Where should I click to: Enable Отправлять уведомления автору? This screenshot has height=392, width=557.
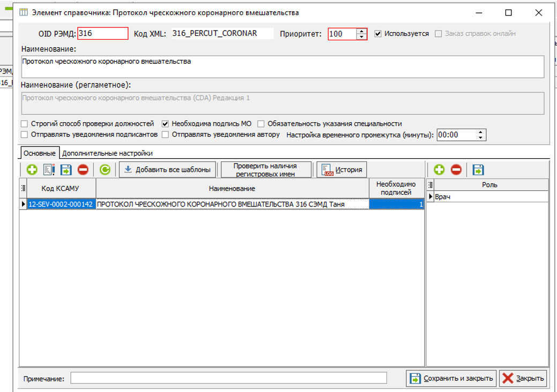pos(165,135)
